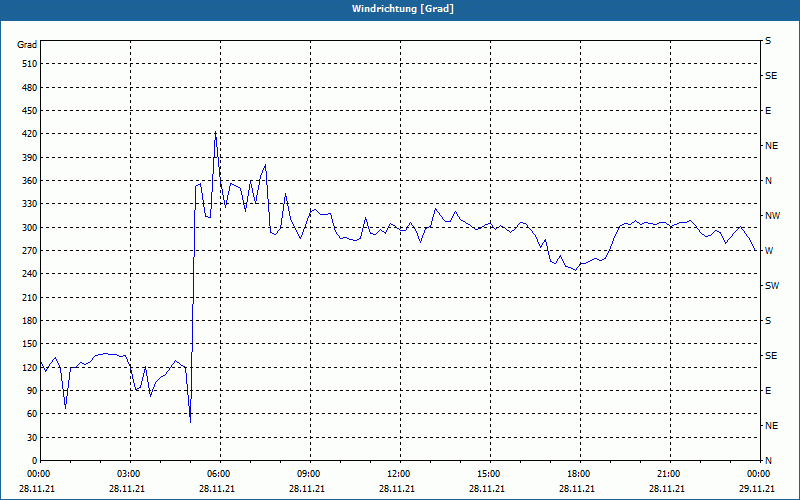Viewport: 800px width, 500px height.
Task: Click the NW compass label
Action: (x=772, y=216)
